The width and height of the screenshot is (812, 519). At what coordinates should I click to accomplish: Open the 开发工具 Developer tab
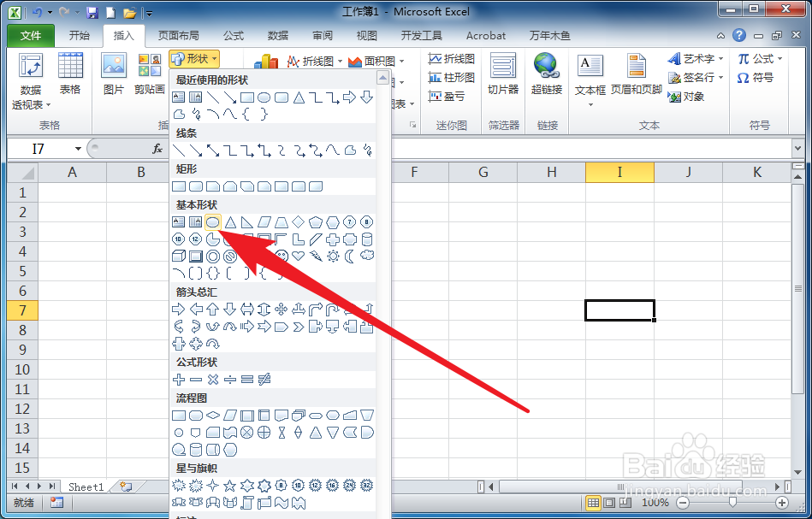tap(422, 36)
